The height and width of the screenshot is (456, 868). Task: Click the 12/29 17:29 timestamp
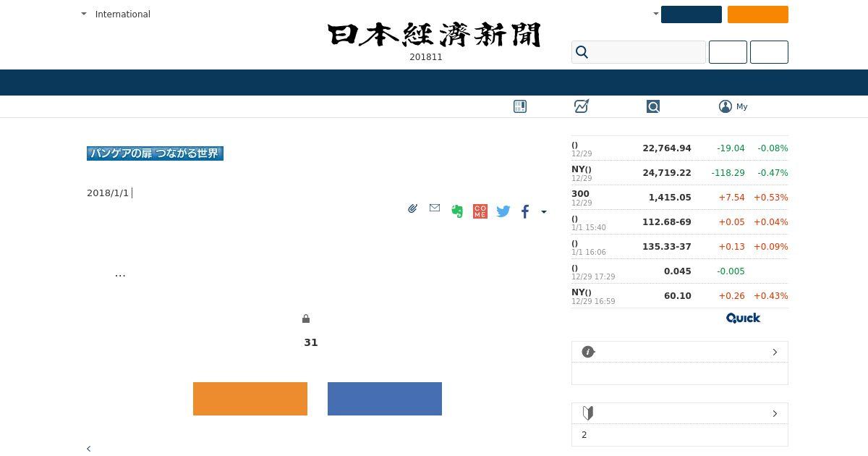click(593, 277)
